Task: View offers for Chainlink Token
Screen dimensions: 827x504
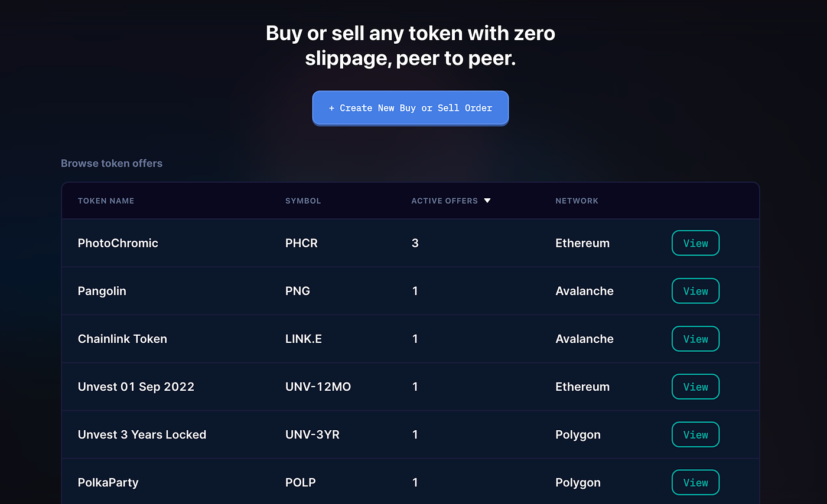Action: pos(695,339)
